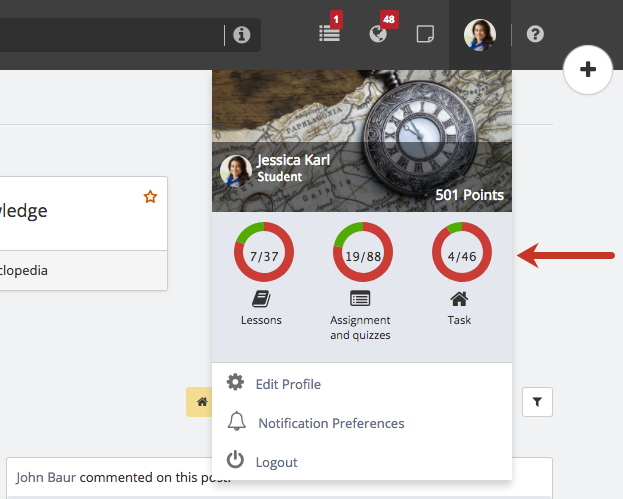Click the filter funnel button

coord(537,402)
